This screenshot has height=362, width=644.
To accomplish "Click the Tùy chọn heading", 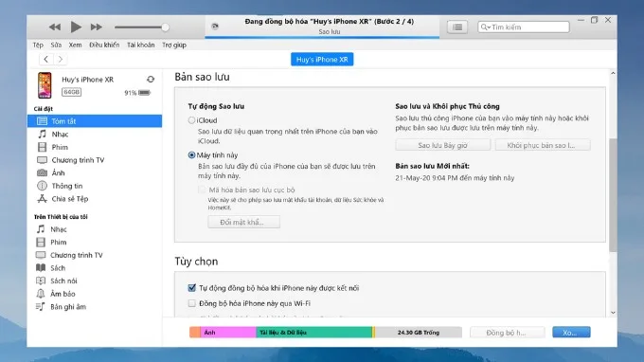I will (196, 262).
